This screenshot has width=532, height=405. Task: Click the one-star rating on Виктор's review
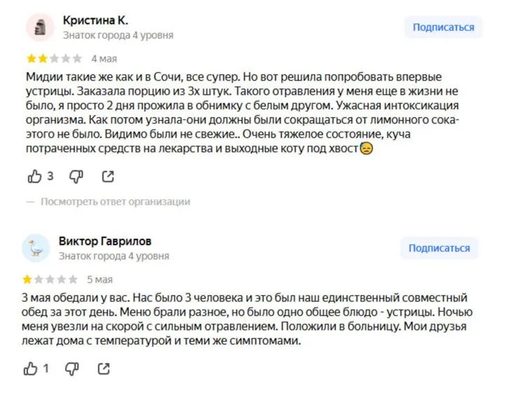tap(50, 279)
